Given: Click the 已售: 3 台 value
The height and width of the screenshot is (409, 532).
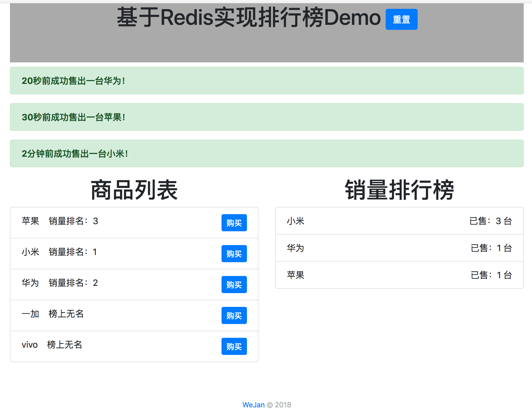Looking at the screenshot, I should tap(491, 221).
